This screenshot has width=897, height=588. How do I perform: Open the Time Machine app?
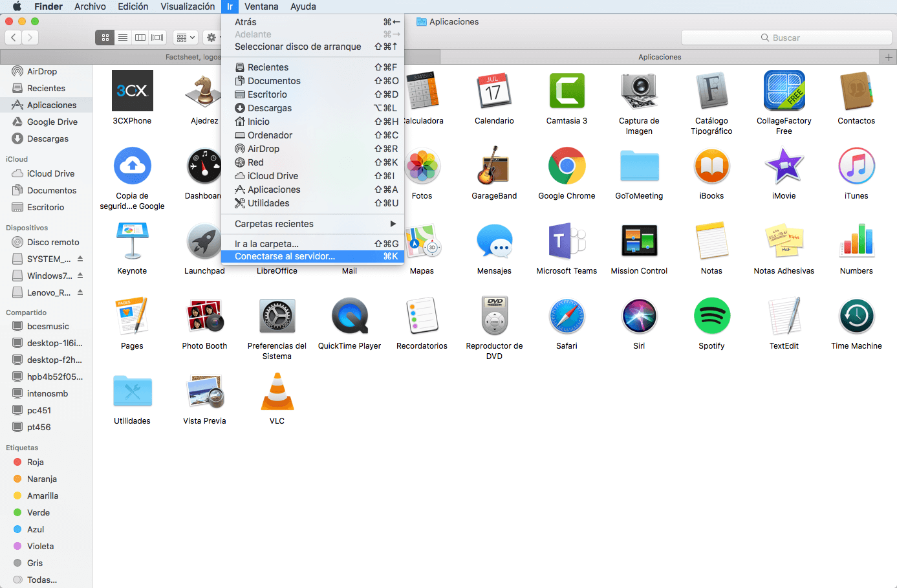pyautogui.click(x=856, y=316)
